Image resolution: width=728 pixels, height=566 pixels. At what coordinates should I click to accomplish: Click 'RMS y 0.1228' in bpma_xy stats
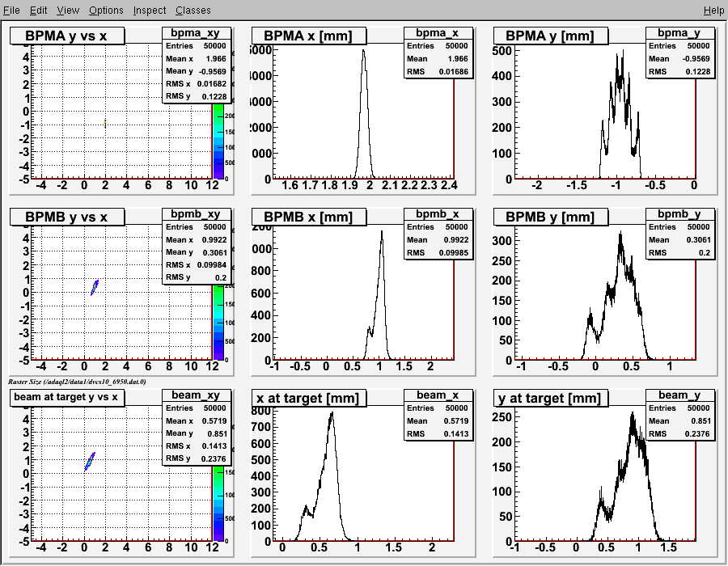tap(197, 96)
